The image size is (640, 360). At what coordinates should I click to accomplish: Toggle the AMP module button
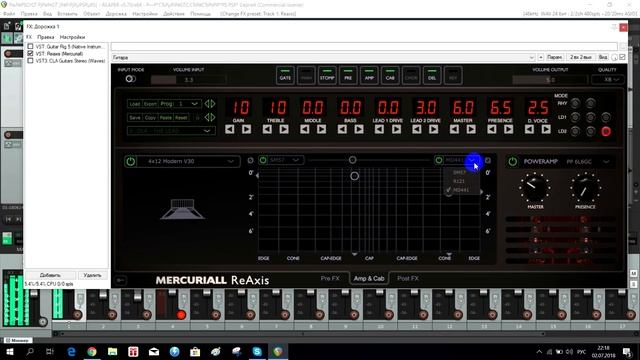click(369, 76)
